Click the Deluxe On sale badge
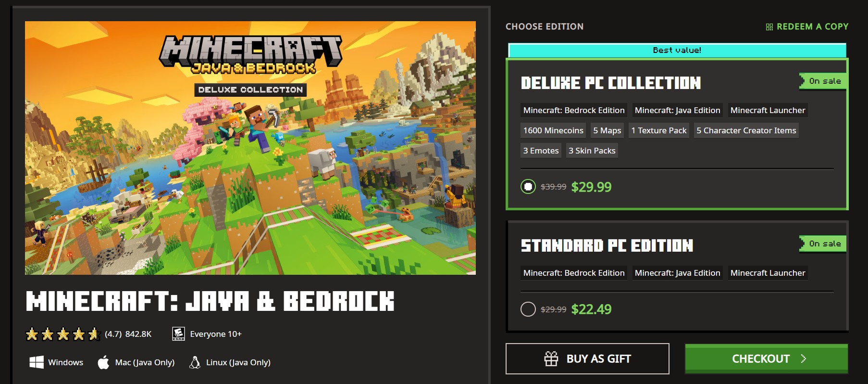Screen dimensions: 868x384 [823, 81]
